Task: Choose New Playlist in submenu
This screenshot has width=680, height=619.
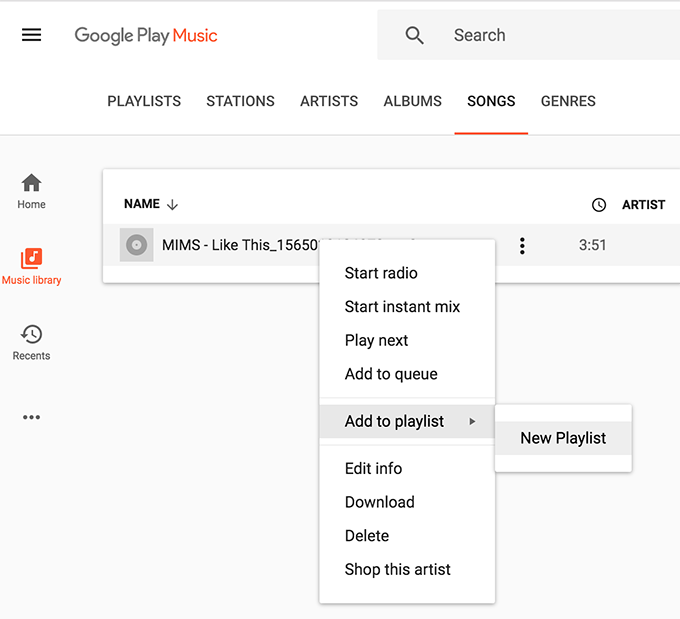Action: click(563, 438)
